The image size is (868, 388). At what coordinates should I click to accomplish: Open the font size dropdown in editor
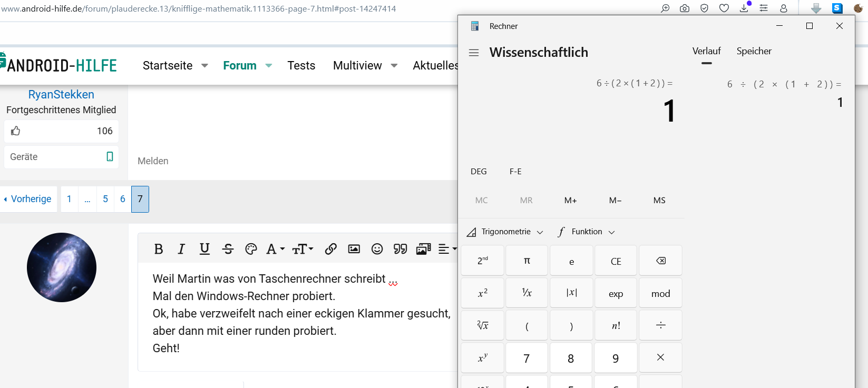pyautogui.click(x=303, y=249)
